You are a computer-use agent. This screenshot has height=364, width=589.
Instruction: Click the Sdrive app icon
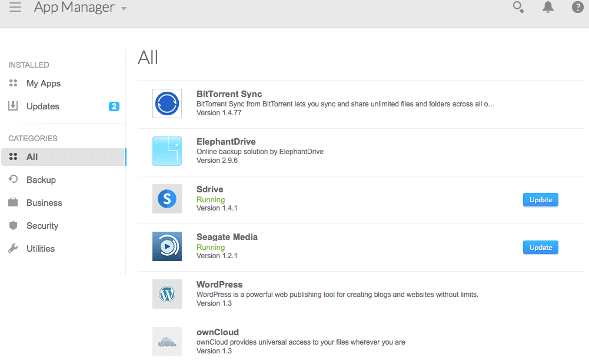point(167,199)
